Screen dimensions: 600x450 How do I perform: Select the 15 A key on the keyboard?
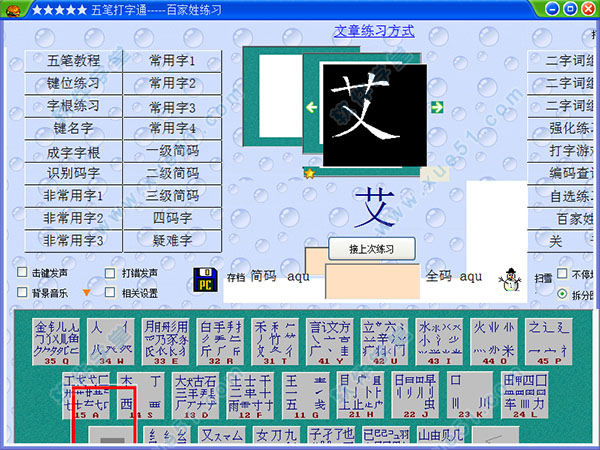coord(86,396)
